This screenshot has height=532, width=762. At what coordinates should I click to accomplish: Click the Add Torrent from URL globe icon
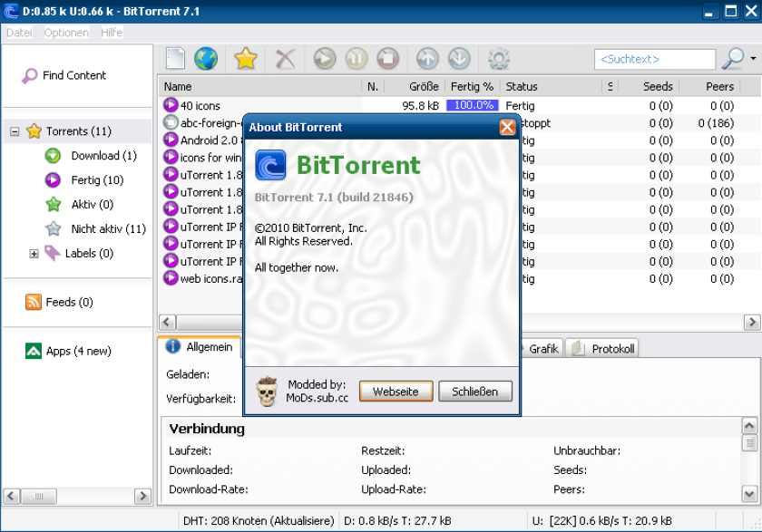coord(206,59)
